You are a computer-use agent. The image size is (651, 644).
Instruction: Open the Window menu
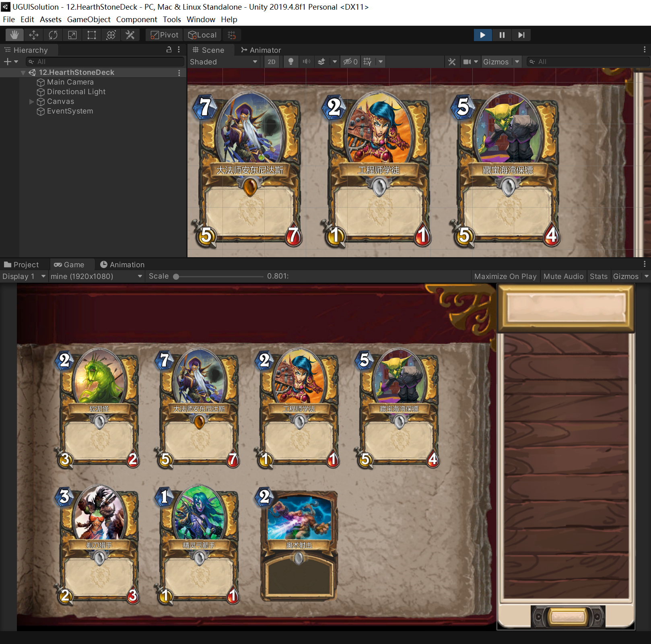coord(201,19)
